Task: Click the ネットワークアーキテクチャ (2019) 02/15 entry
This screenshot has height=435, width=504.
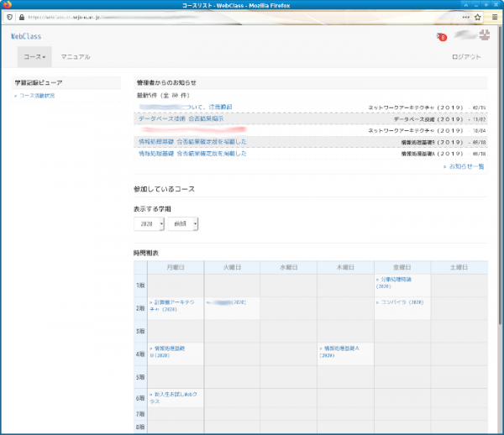Action: coord(427,107)
